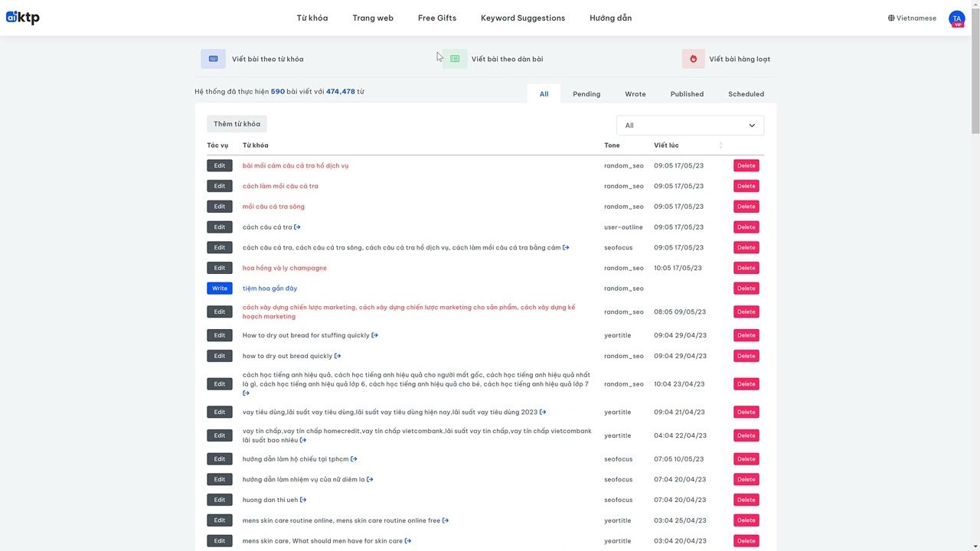Open the link icon after cách làm mồi câu cá tra bằng cám

point(567,247)
